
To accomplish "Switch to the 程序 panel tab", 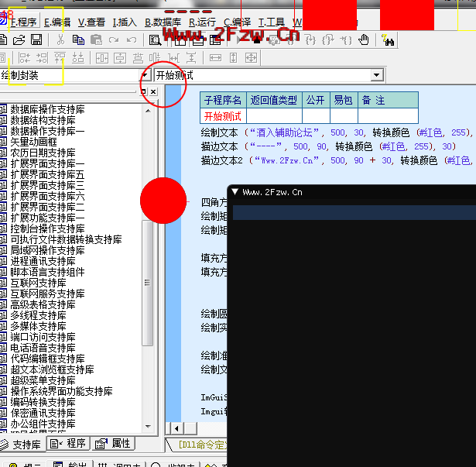I will (x=68, y=444).
